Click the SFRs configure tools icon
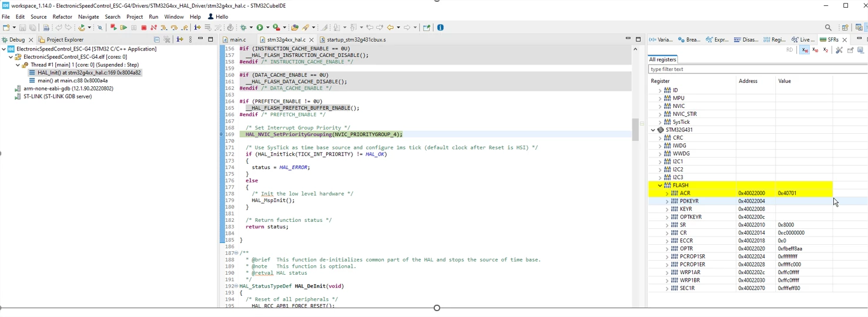 pos(839,50)
